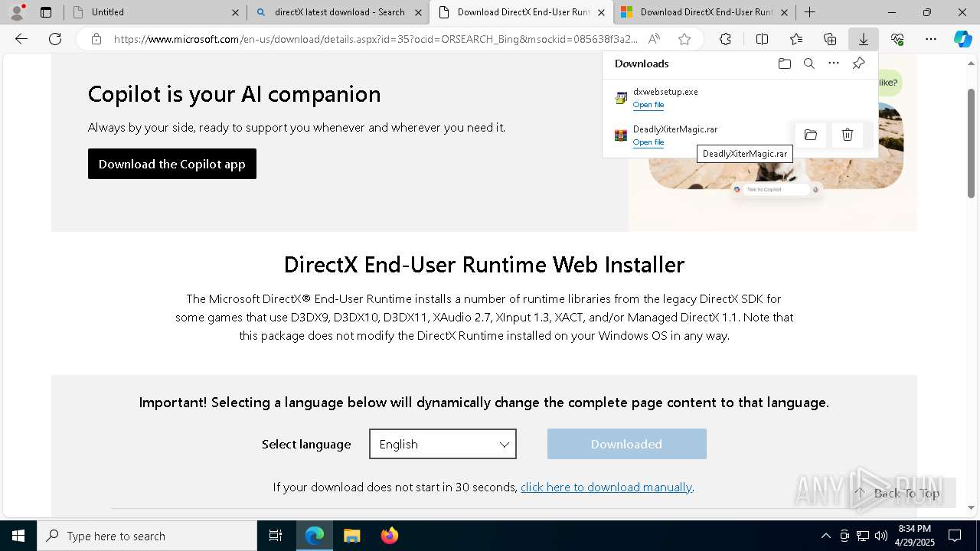
Task: View site information lock icon
Action: click(96, 39)
